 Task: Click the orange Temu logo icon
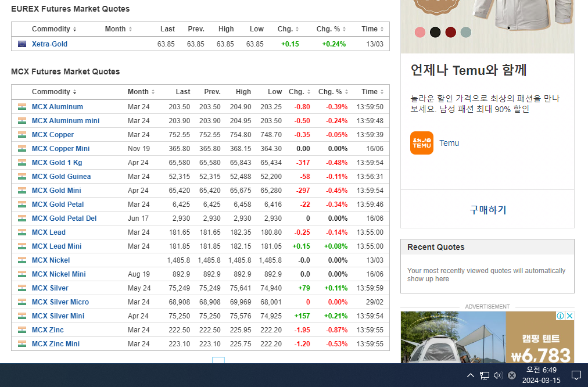pos(421,143)
